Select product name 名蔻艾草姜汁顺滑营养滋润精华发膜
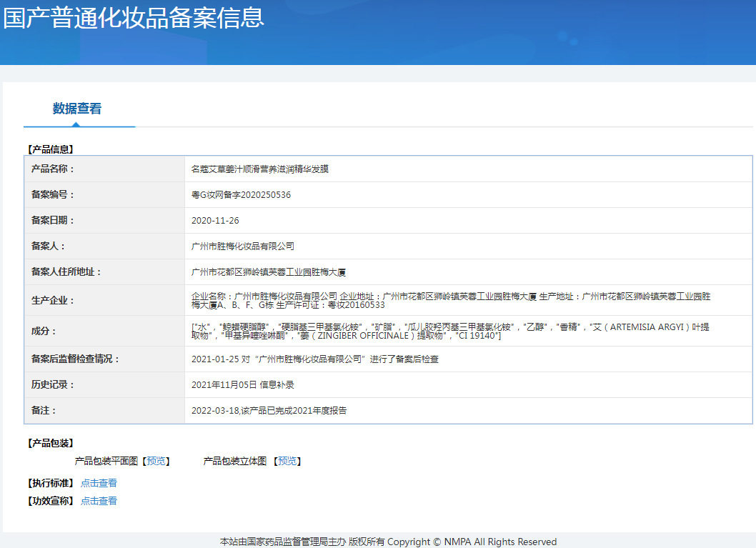 [260, 169]
